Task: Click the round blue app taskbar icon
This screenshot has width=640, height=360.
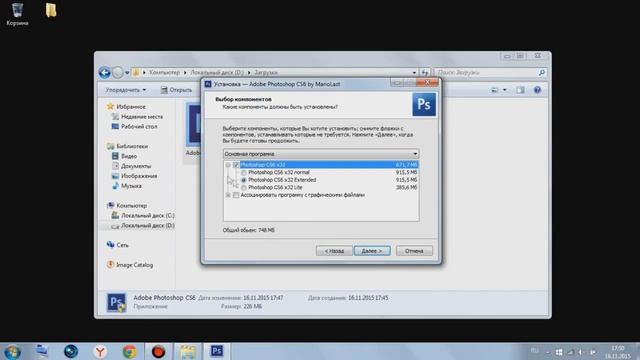Action: (x=71, y=351)
